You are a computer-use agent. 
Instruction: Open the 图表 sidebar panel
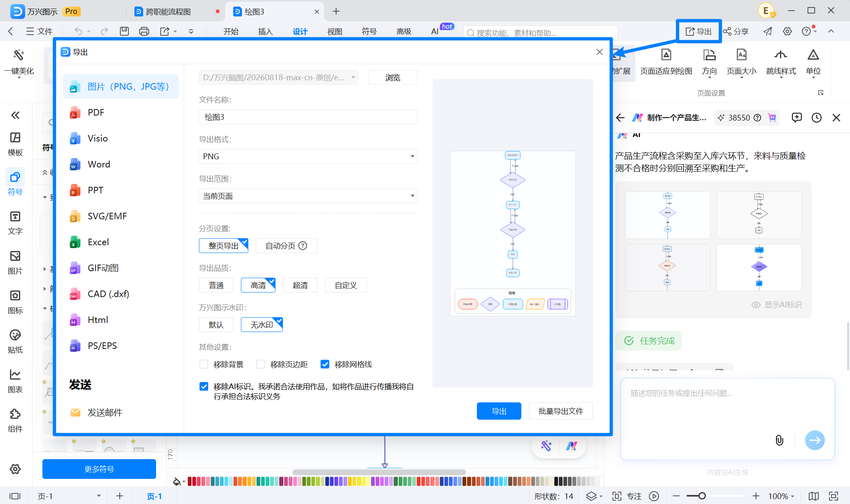coord(15,381)
